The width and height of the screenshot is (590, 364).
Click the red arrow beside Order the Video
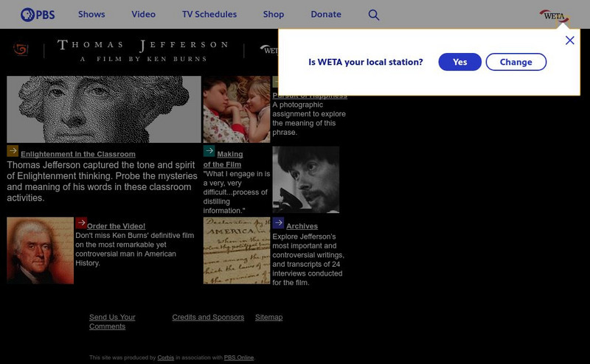pyautogui.click(x=81, y=223)
